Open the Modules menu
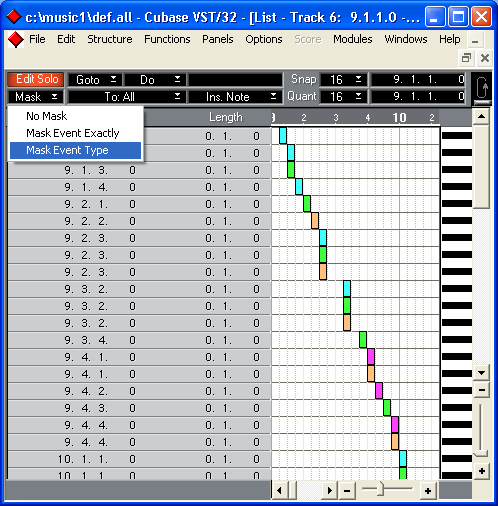 click(x=352, y=39)
